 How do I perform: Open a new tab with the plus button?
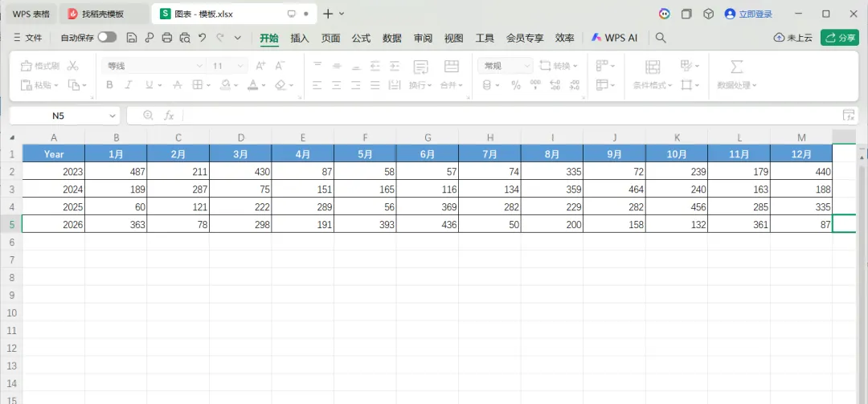click(x=328, y=14)
